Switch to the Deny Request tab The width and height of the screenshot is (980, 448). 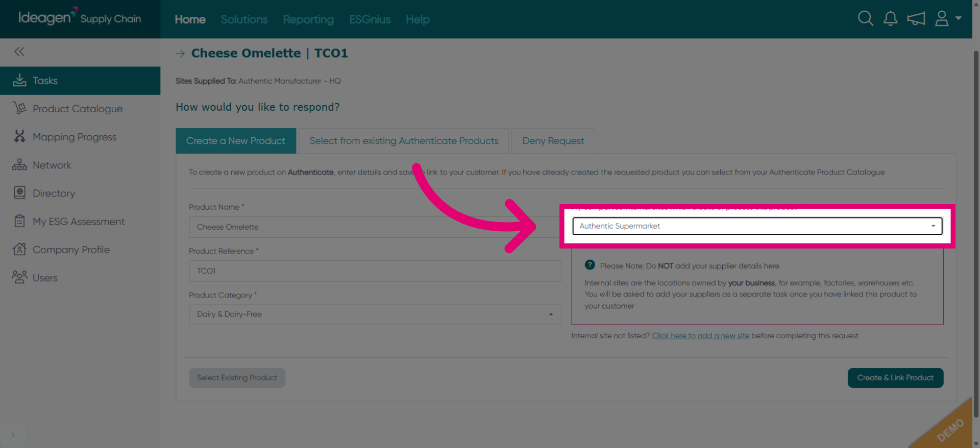click(553, 141)
